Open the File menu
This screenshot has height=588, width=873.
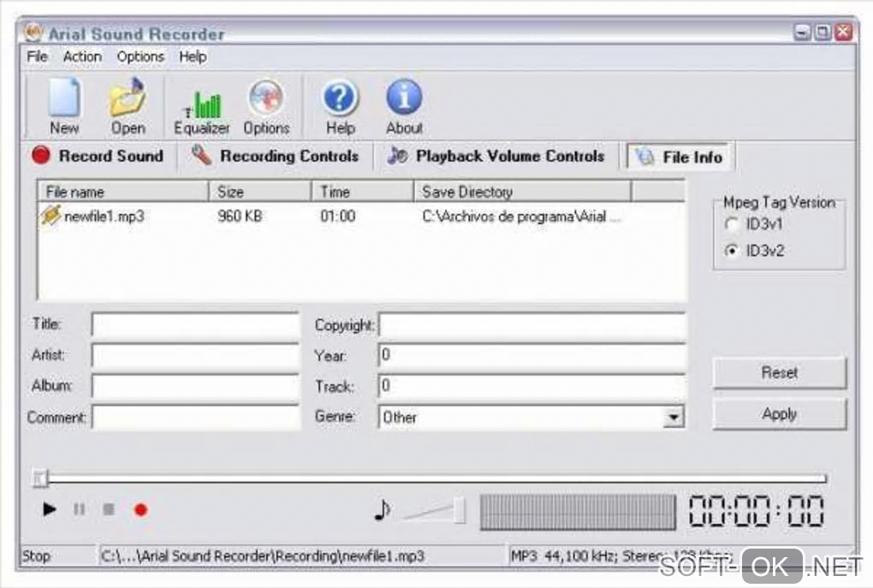[x=38, y=56]
